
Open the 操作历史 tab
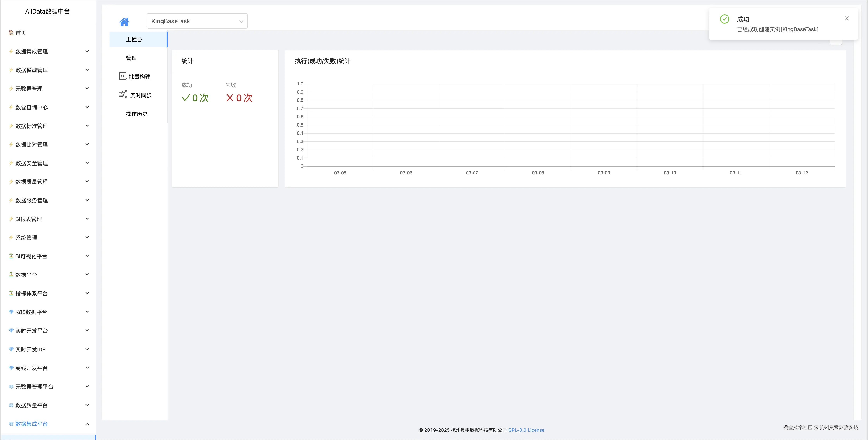[x=136, y=114]
